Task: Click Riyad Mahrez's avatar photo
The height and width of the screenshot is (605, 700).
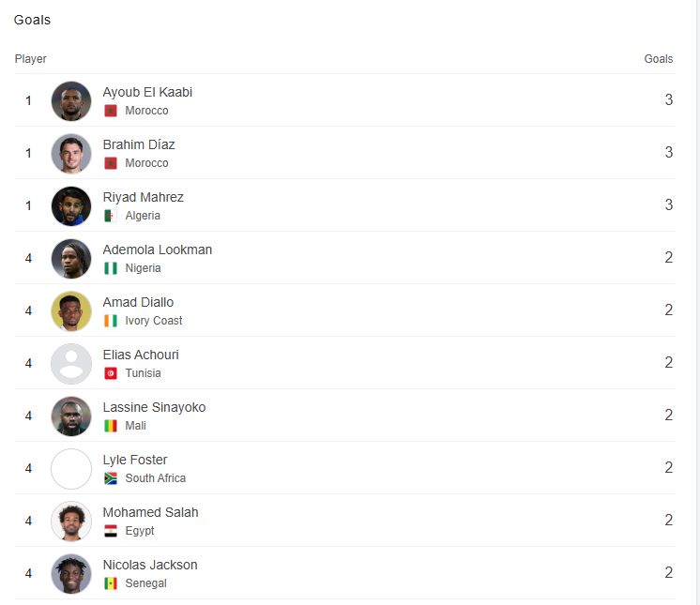Action: (71, 206)
